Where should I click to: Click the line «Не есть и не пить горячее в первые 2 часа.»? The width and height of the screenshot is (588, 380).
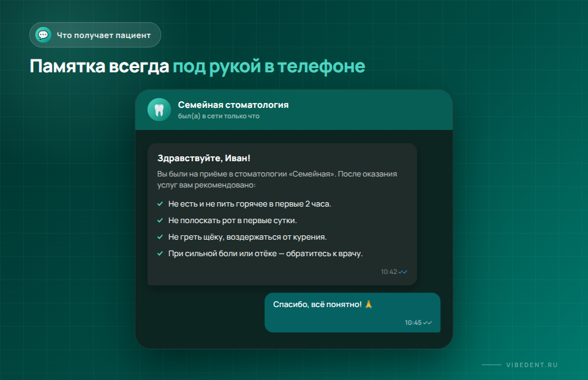(x=250, y=203)
